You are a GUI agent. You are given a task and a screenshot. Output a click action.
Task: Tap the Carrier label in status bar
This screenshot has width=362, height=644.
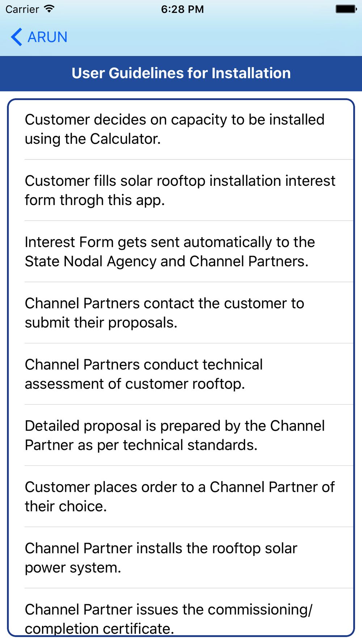pyautogui.click(x=22, y=9)
